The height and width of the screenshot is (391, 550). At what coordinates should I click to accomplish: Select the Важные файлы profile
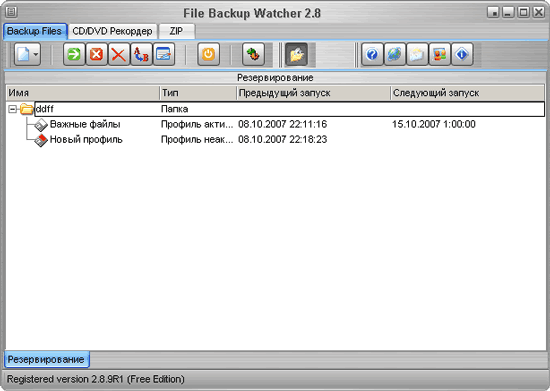point(85,124)
